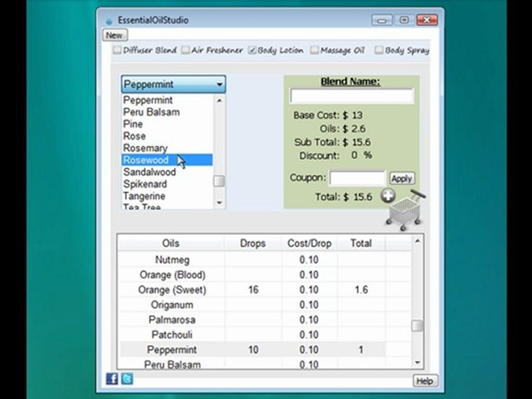Click the Drops cell for Nutmeg
The image size is (532, 399).
[253, 260]
